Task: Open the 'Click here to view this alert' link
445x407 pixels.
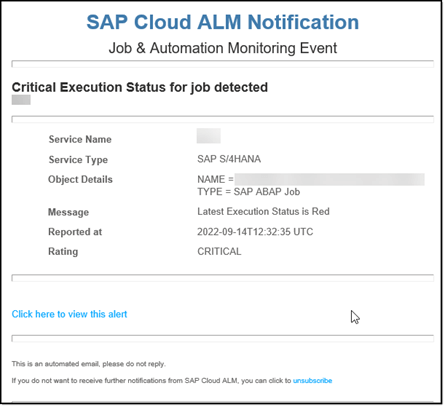Action: pyautogui.click(x=69, y=314)
